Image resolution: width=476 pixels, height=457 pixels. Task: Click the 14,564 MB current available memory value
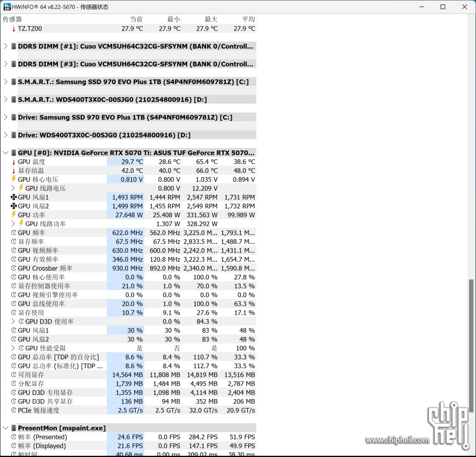(127, 375)
